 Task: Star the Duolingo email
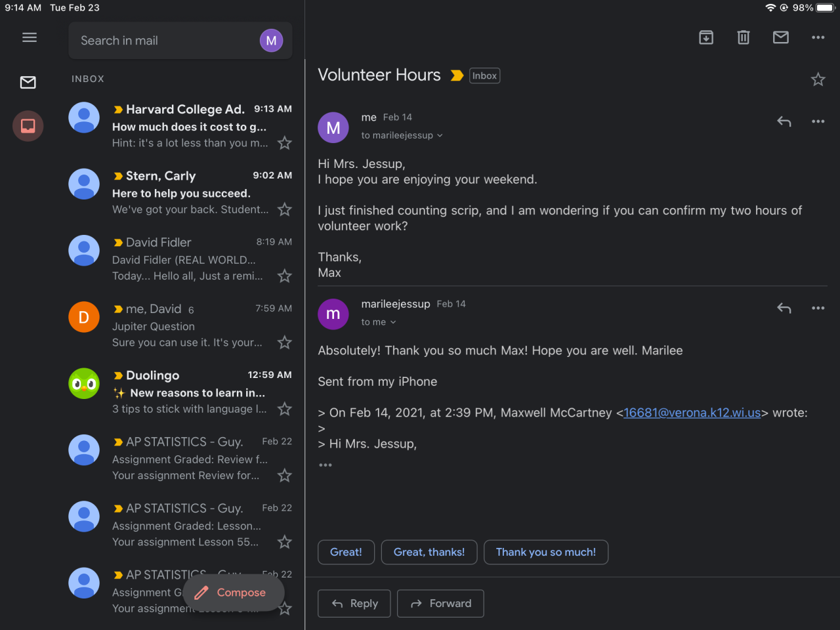(x=284, y=409)
